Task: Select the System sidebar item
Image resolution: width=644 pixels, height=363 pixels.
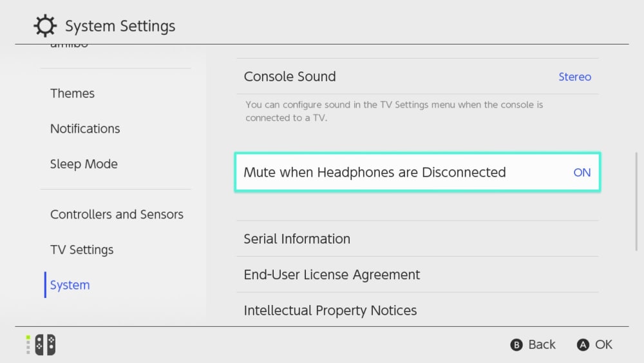Action: coord(70,285)
